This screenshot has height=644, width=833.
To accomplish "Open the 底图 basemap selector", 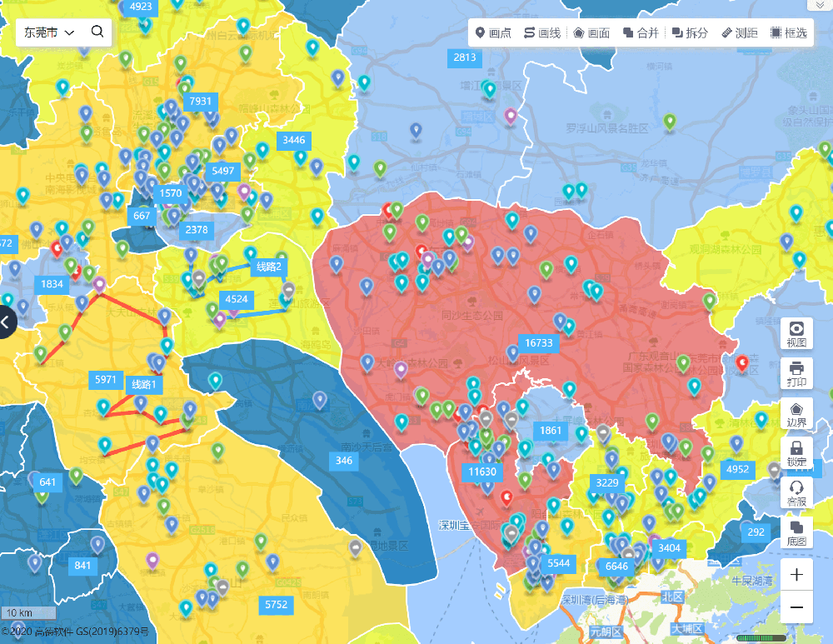I will tap(796, 533).
